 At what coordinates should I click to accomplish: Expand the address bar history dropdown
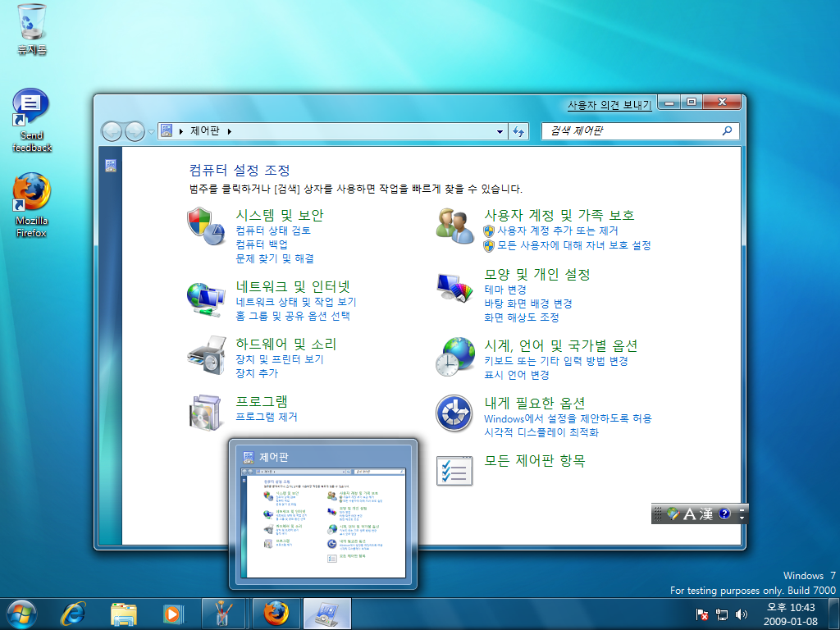tap(500, 131)
